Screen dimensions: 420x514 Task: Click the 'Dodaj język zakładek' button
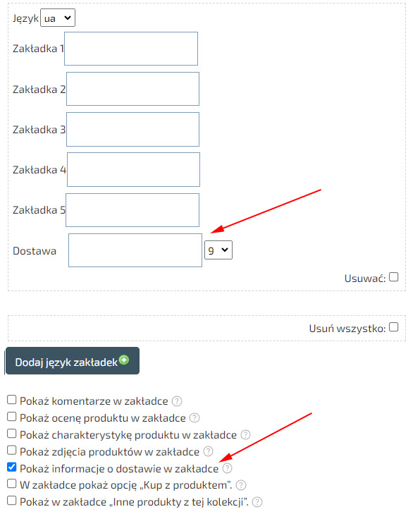73,361
